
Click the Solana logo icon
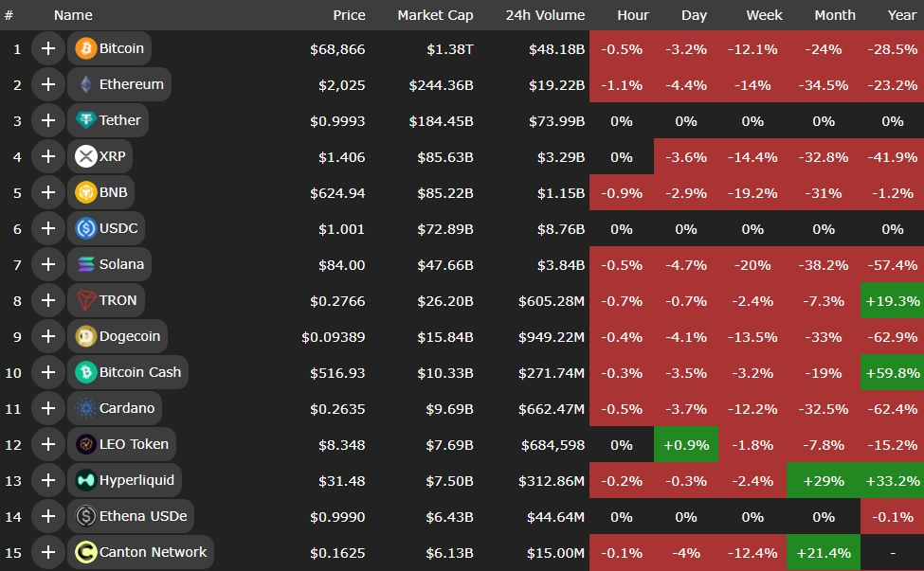point(86,264)
